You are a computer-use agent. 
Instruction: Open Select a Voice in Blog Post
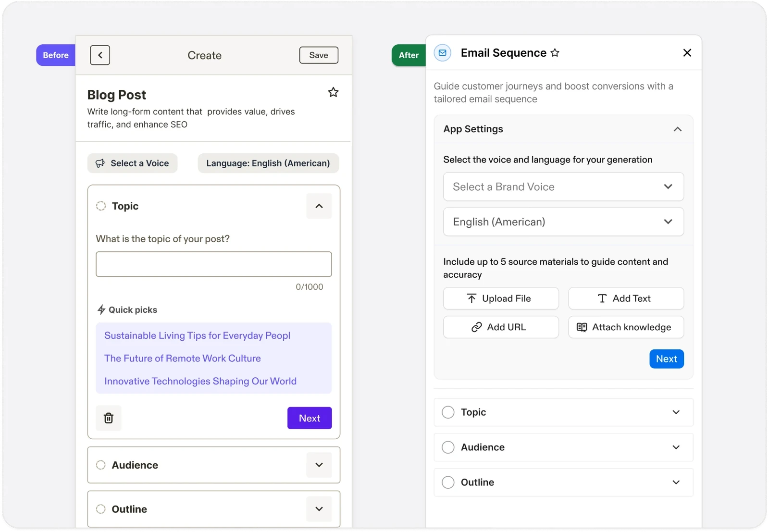tap(132, 163)
